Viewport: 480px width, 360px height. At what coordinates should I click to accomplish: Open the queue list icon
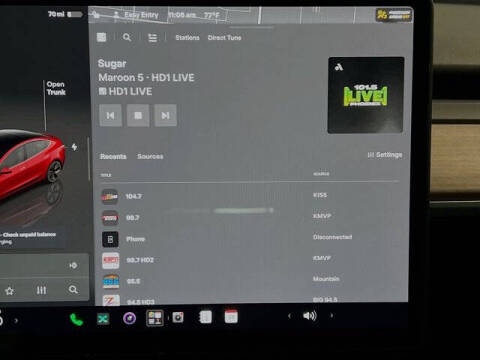152,38
